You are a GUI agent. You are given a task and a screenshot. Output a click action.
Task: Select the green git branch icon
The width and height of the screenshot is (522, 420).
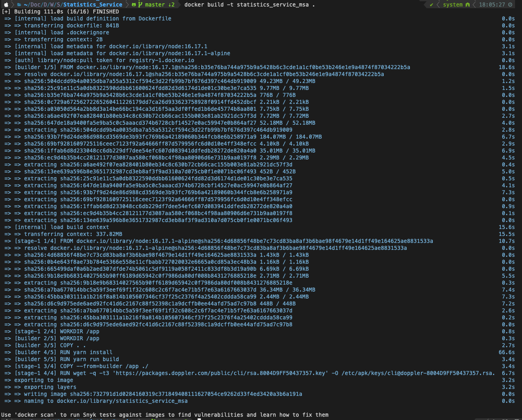pos(141,5)
